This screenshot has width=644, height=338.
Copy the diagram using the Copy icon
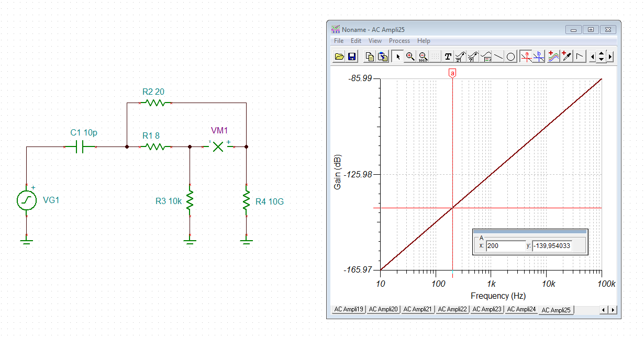pos(370,56)
